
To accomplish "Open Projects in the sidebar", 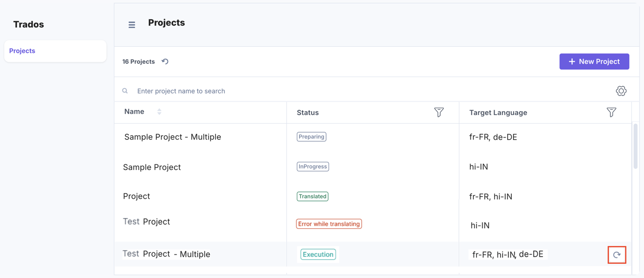I will [55, 51].
